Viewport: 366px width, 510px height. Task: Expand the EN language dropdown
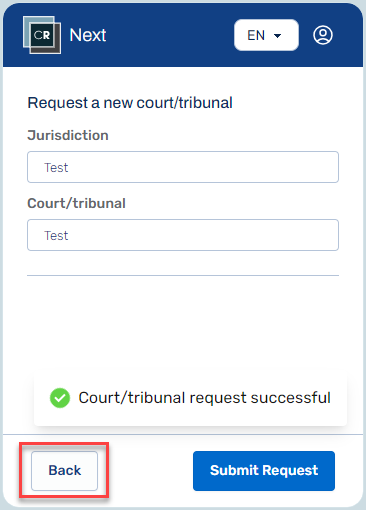(266, 35)
